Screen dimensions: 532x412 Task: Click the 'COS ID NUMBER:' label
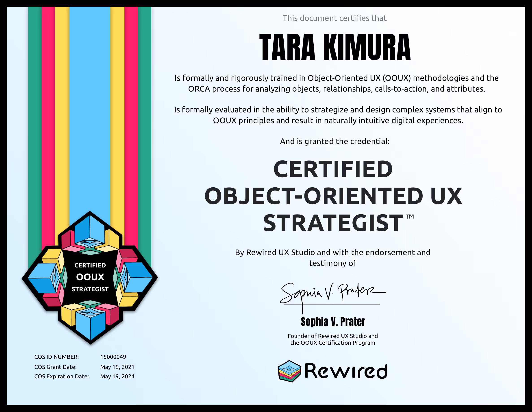click(56, 357)
